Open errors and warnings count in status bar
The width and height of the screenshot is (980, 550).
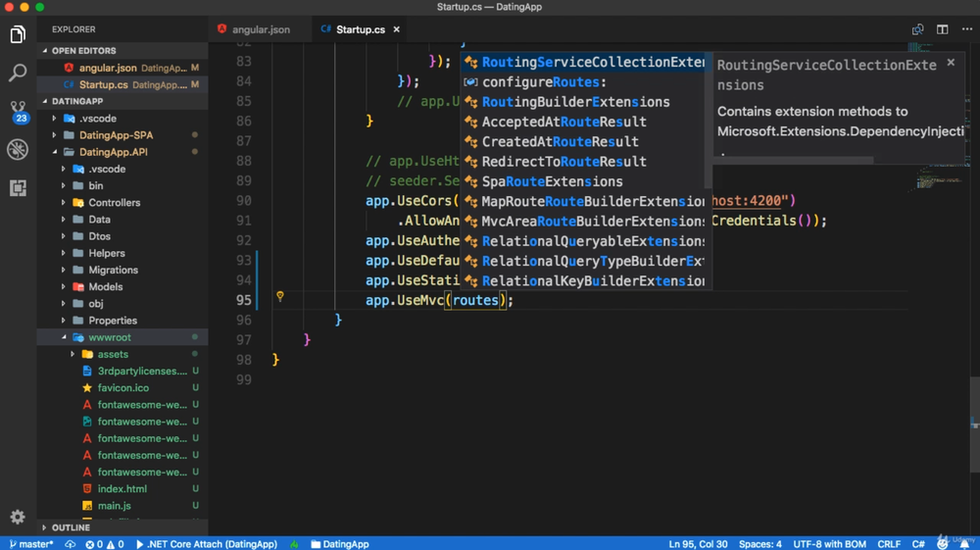105,544
